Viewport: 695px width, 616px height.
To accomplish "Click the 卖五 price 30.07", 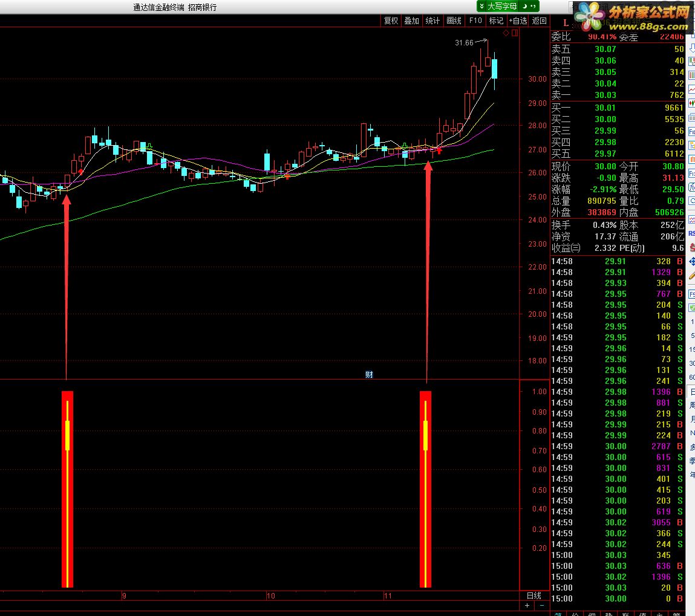I will point(605,49).
